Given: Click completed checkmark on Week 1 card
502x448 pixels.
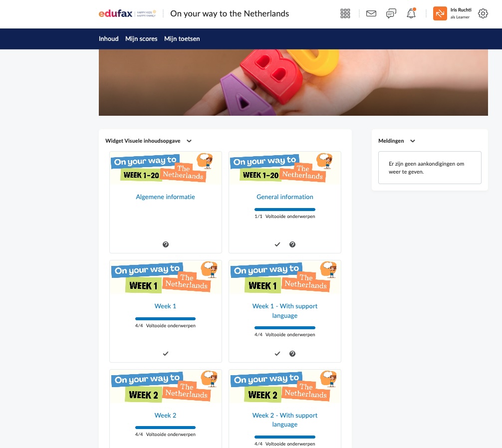Looking at the screenshot, I should tap(166, 354).
